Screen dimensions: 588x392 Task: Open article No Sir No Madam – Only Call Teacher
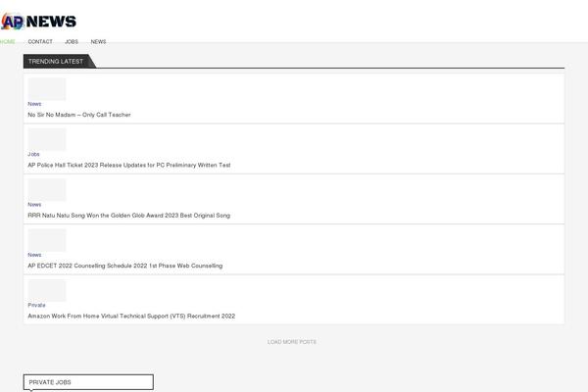click(79, 115)
